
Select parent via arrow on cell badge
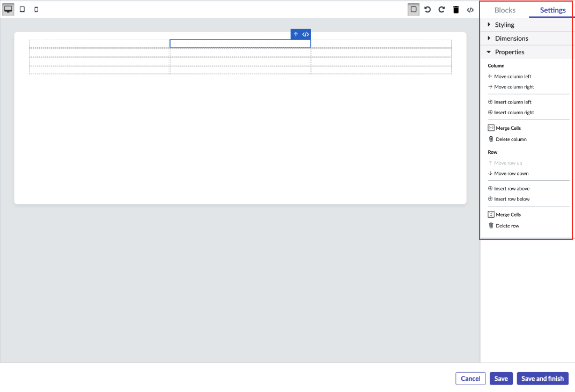[x=296, y=34]
